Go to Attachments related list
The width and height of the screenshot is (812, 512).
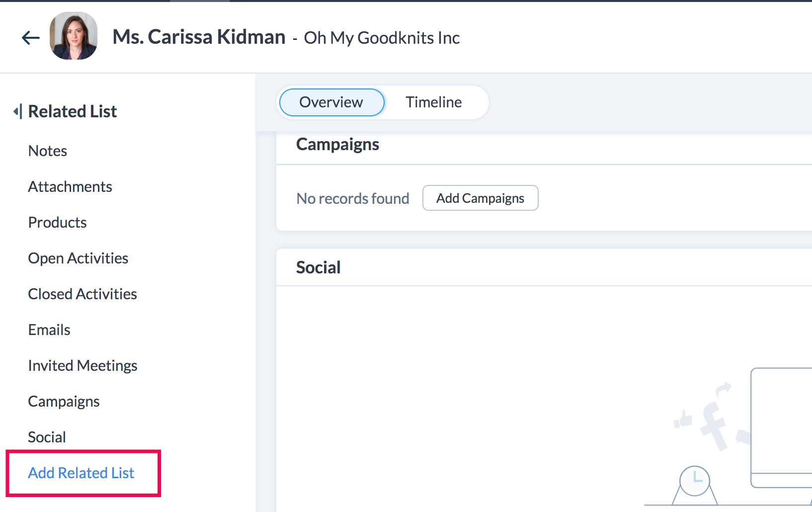click(x=70, y=187)
